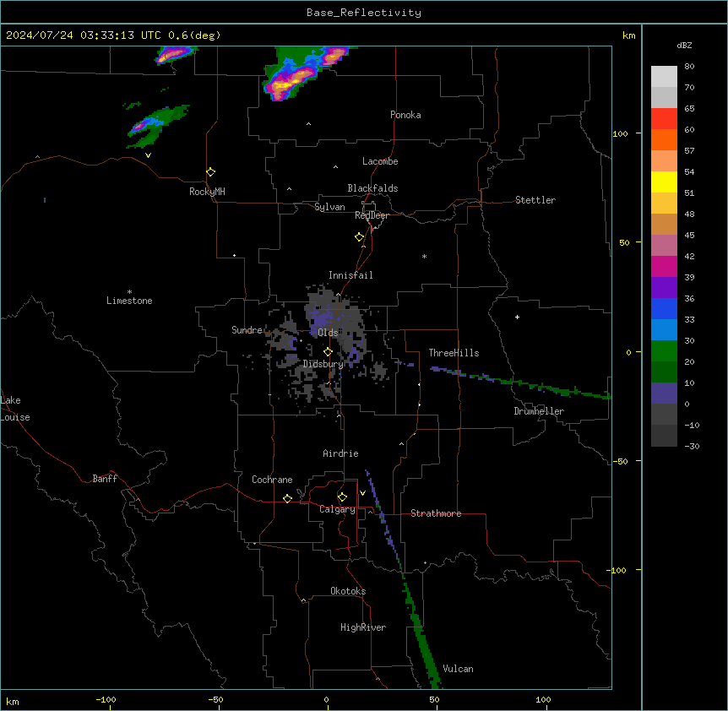Pick the purple 36-39 dBZ legend swatch

[x=664, y=287]
